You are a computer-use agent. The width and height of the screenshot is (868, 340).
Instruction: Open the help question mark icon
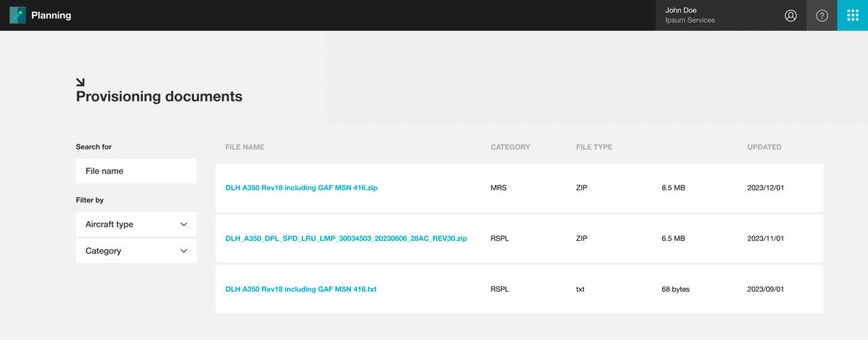[822, 16]
